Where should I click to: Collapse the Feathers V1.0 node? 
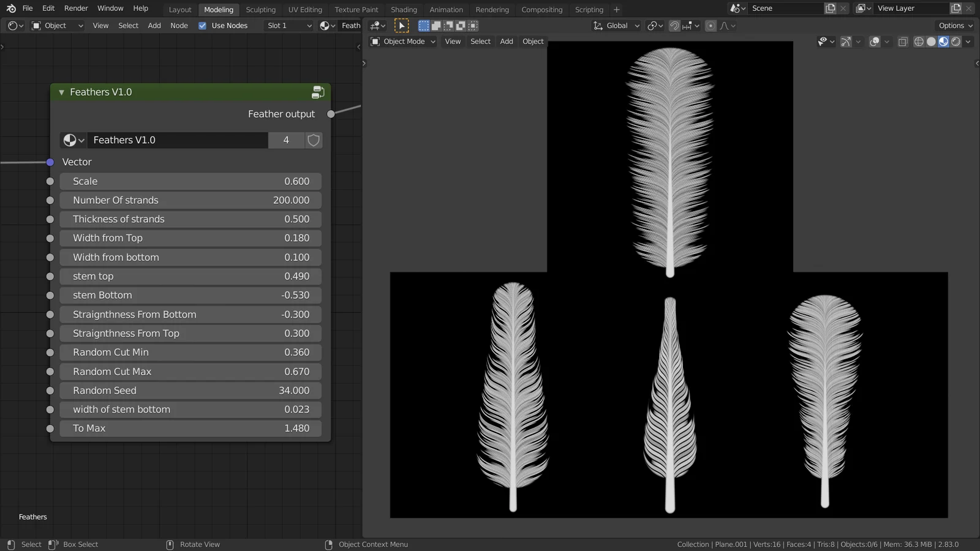(61, 92)
